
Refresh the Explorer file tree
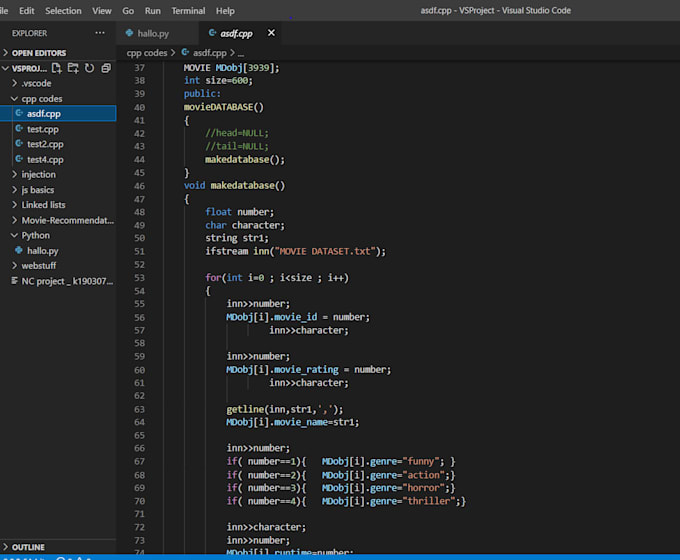coord(89,68)
